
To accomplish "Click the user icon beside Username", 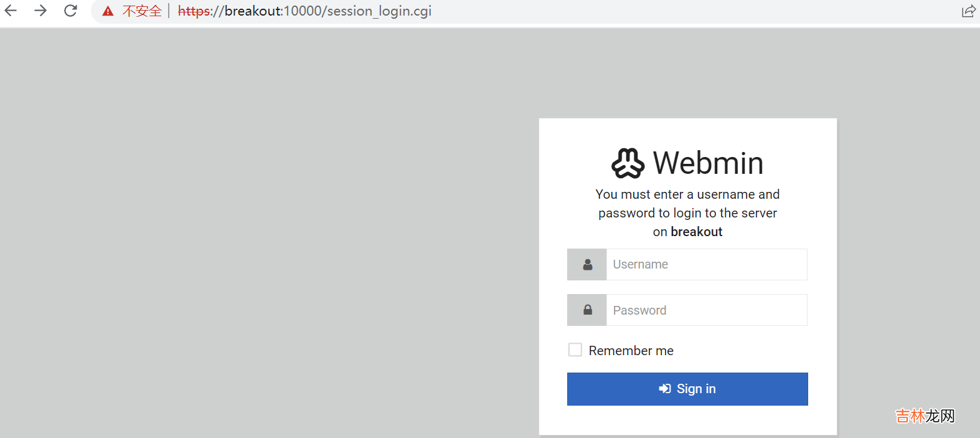I will (587, 265).
